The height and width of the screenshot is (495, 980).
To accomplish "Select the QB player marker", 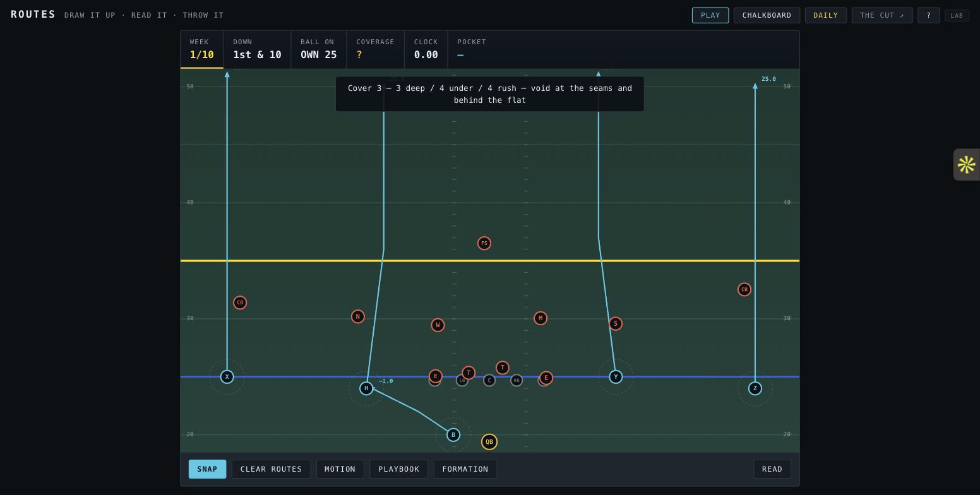I will 489,442.
